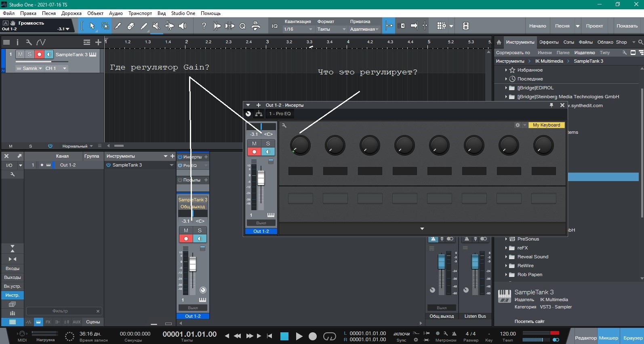Show the automation curve icon
This screenshot has width=644, height=344.
coord(41,42)
